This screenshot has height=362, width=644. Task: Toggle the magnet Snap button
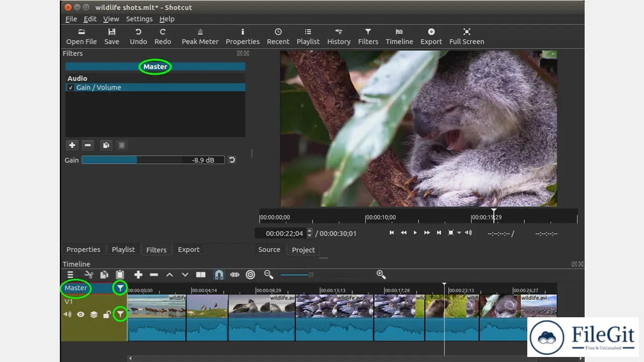[x=219, y=275]
